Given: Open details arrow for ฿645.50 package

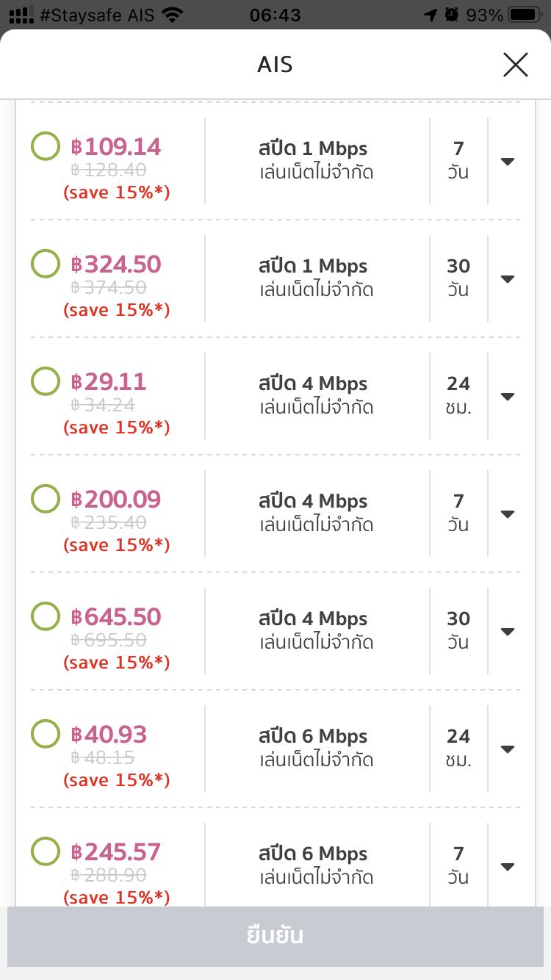Looking at the screenshot, I should [507, 632].
